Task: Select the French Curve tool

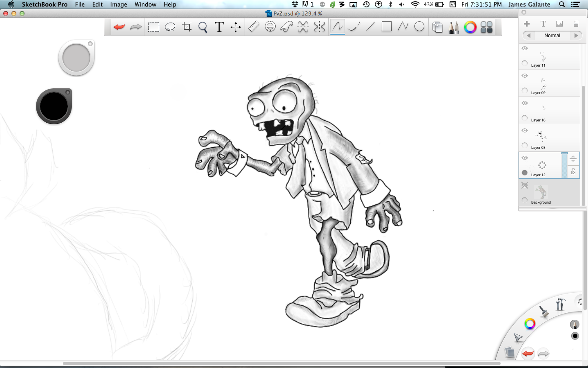Action: coord(286,27)
